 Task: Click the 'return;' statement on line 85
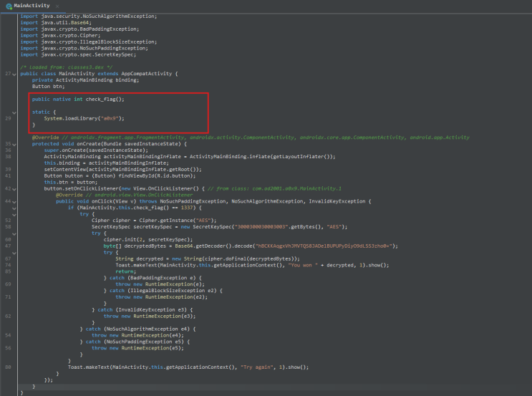tap(125, 271)
